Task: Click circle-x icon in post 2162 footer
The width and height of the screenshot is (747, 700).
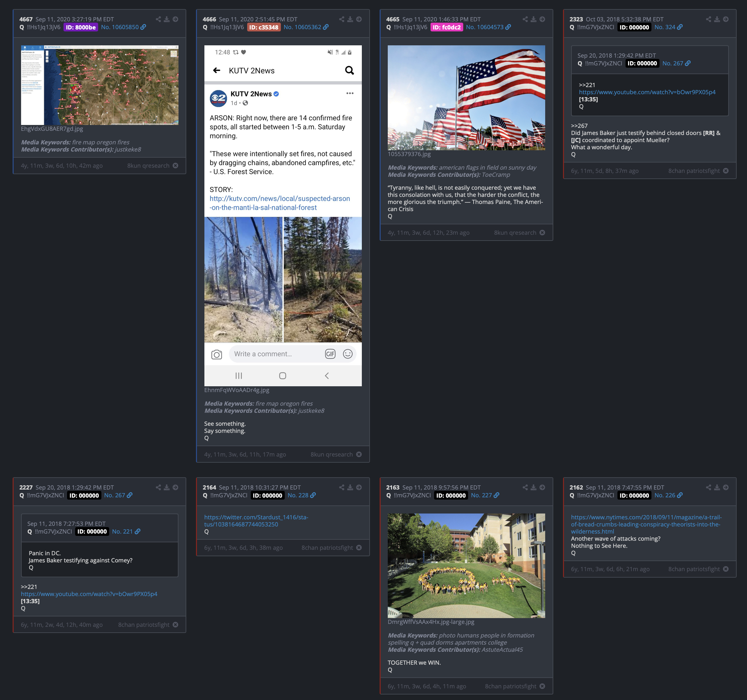Action: (726, 569)
